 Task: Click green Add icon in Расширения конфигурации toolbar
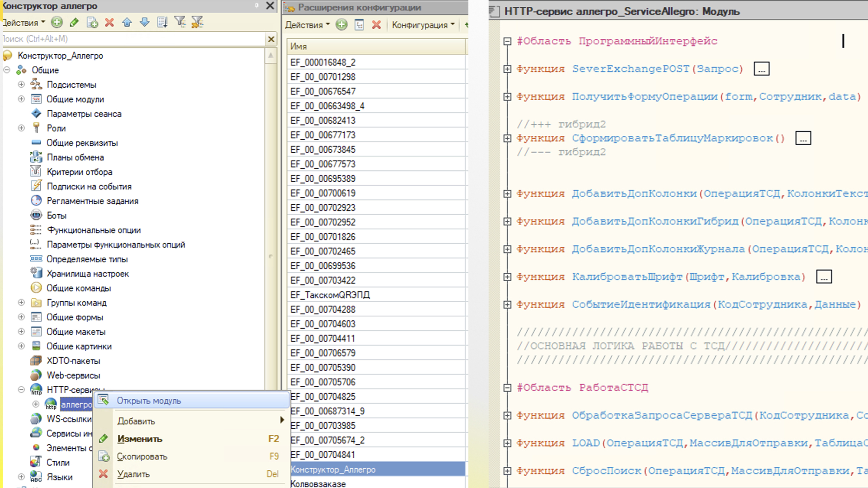342,25
